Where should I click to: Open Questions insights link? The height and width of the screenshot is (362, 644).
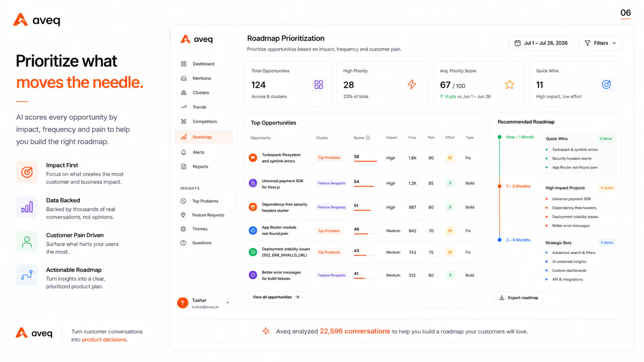coord(201,243)
